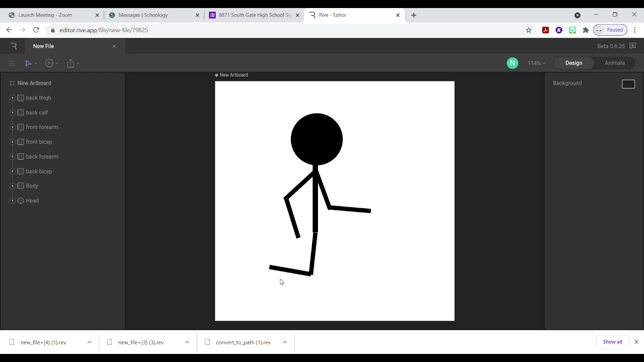Expand the front bicep tree node

click(13, 142)
